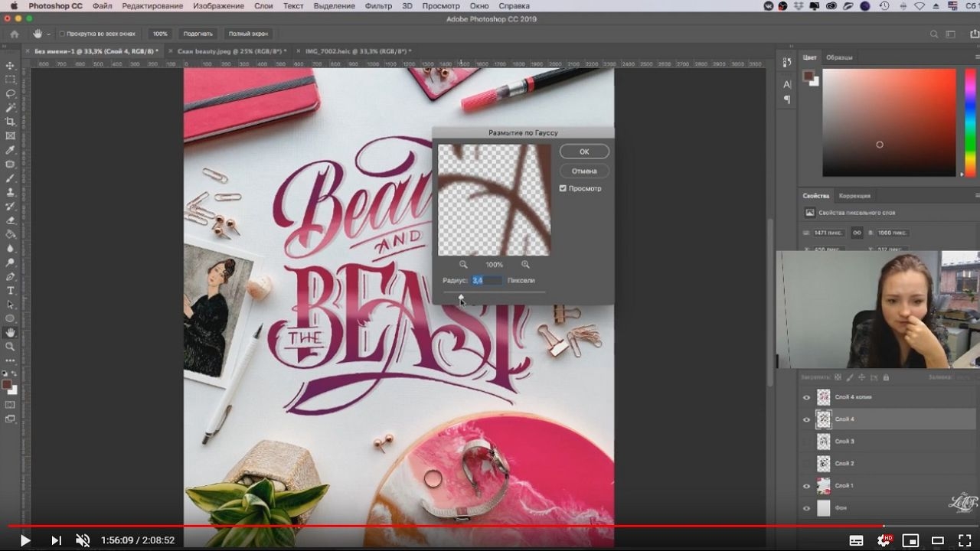
Task: Select the Clone Stamp tool
Action: coord(10,192)
